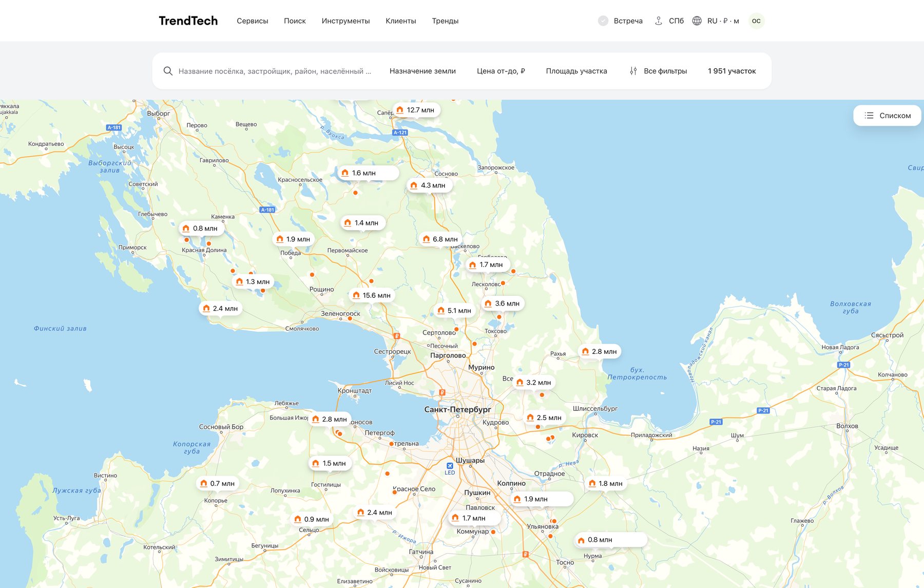Select the 1.3 млн map marker
This screenshot has width=924, height=588.
click(x=253, y=282)
